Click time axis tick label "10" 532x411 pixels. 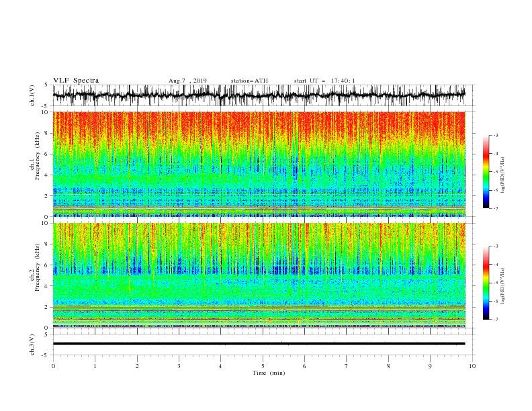click(472, 366)
